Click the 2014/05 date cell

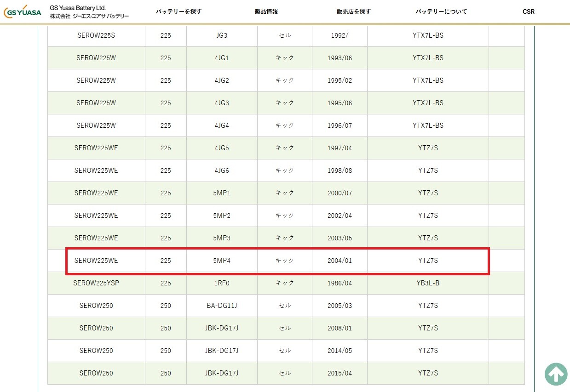click(x=340, y=351)
